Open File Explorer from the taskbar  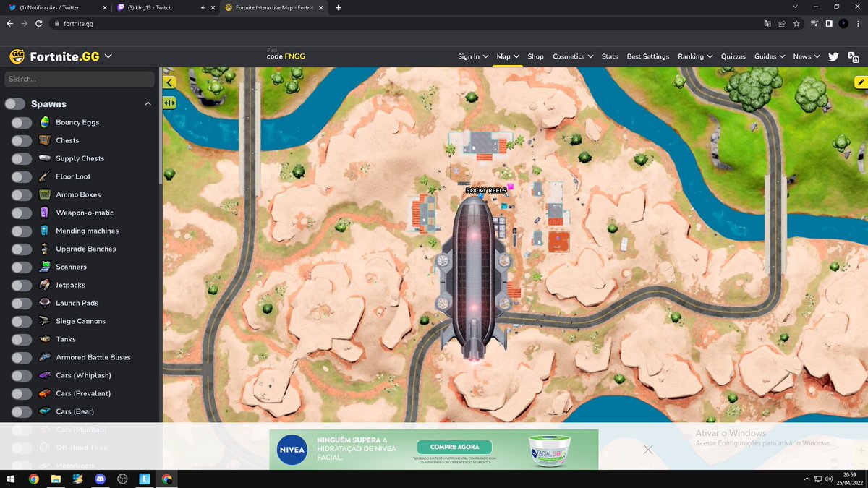click(56, 479)
